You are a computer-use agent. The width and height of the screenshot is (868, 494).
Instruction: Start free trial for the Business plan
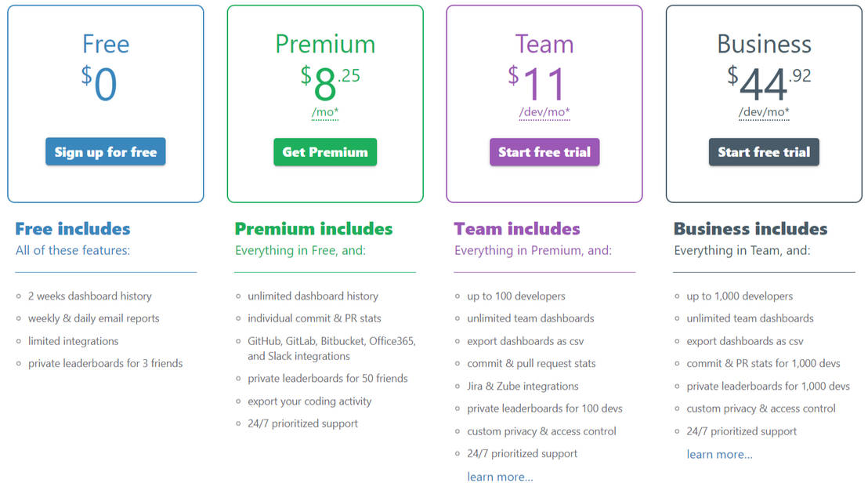tap(764, 151)
